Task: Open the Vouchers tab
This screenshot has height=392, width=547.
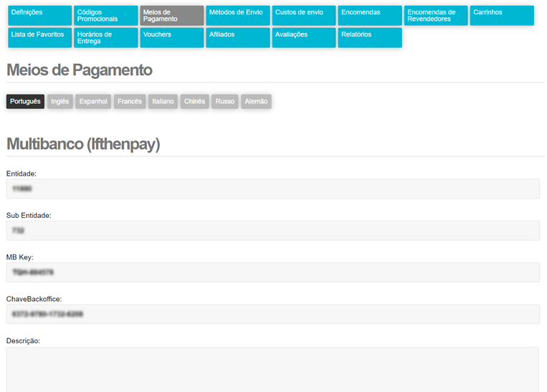Action: [172, 38]
